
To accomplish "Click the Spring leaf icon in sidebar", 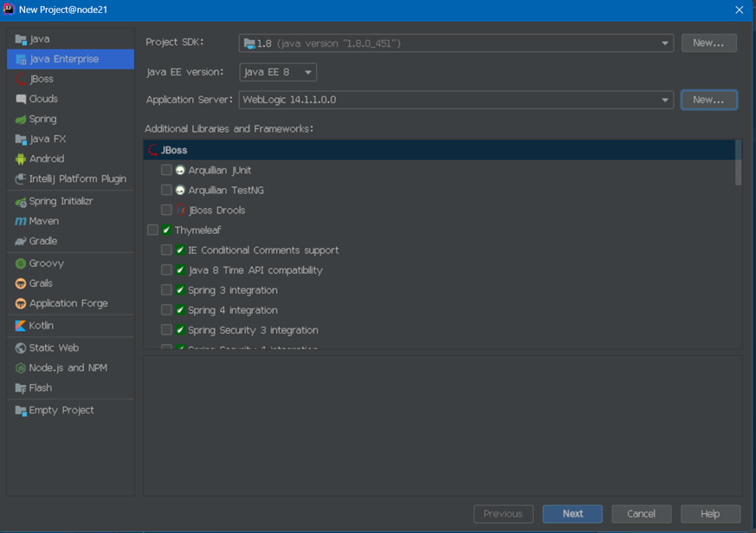I will 21,119.
